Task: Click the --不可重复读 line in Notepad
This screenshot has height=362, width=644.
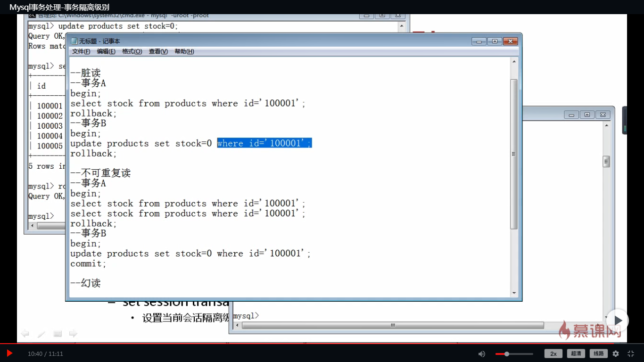Action: pyautogui.click(x=100, y=173)
